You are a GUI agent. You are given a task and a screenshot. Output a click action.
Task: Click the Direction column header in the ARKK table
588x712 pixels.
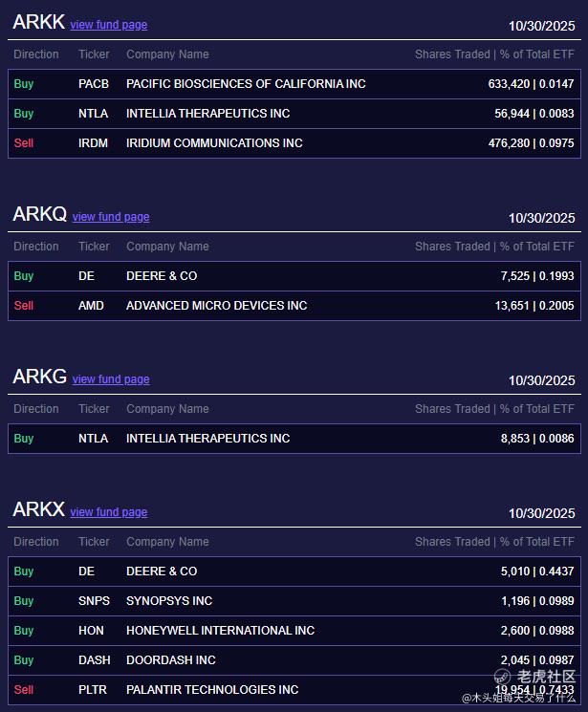tap(36, 54)
